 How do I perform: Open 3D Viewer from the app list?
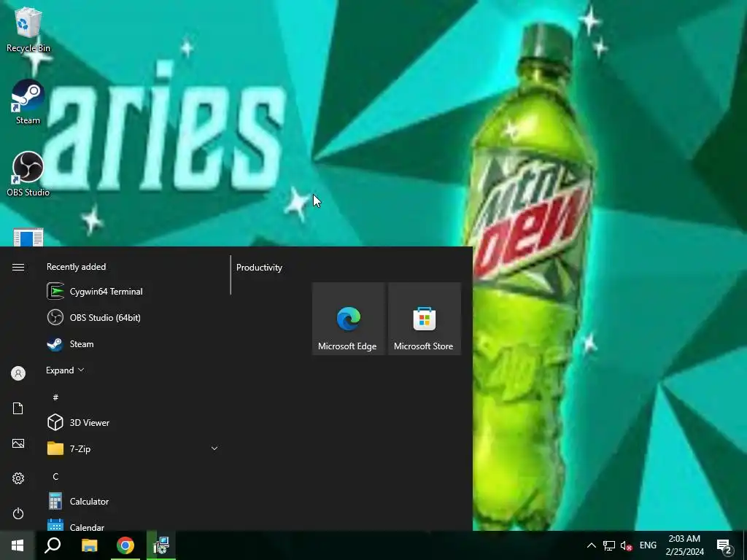tap(133, 422)
